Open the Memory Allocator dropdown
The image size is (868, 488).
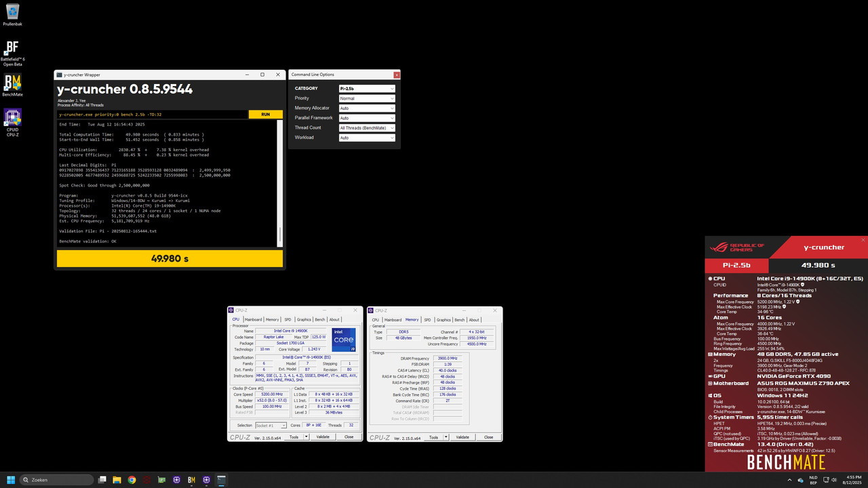click(x=367, y=108)
